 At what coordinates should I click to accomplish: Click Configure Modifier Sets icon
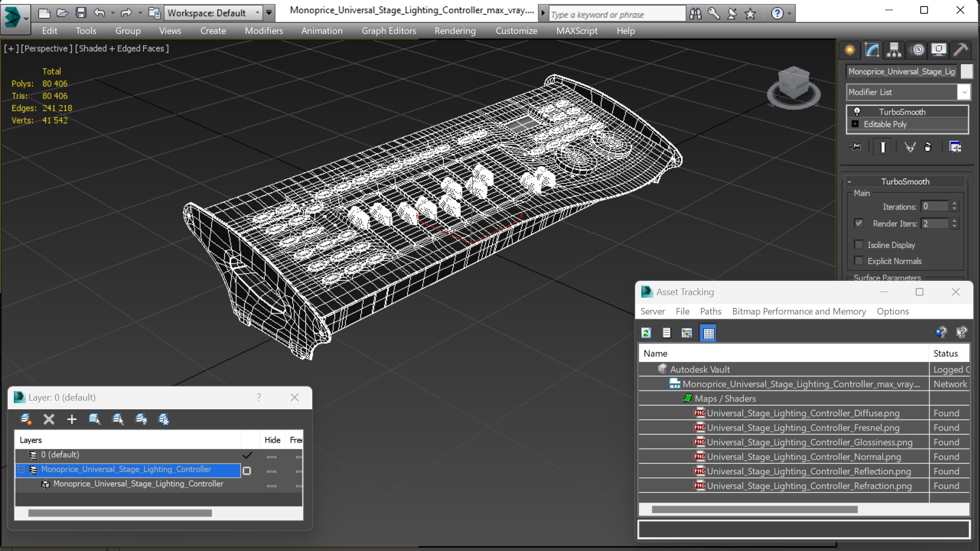[x=955, y=147]
